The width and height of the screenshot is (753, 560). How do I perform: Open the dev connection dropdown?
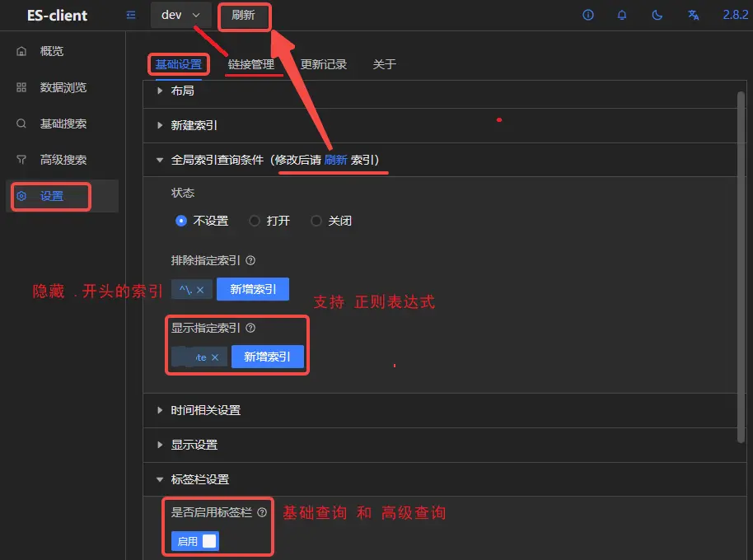(180, 15)
